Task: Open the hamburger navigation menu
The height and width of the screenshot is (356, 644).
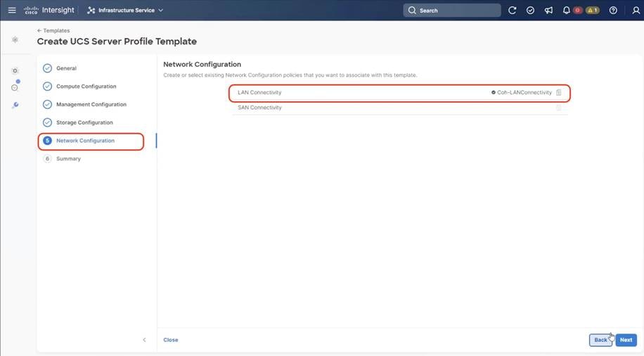Action: click(x=12, y=11)
